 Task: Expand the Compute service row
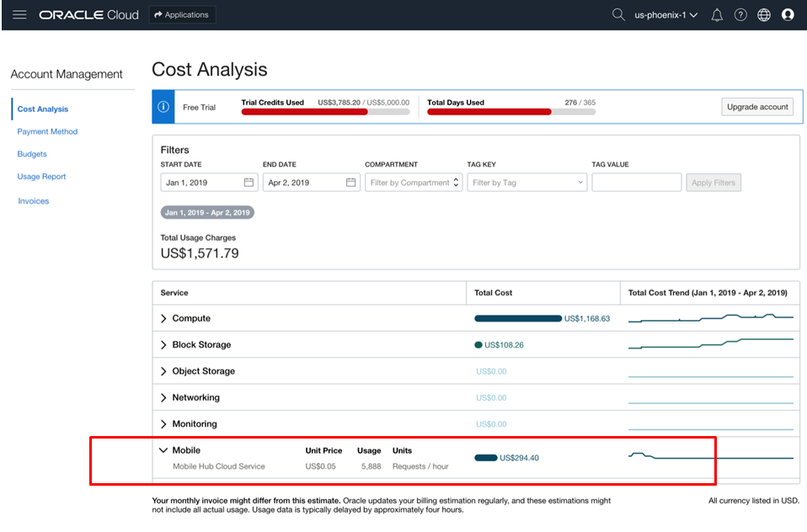point(164,319)
